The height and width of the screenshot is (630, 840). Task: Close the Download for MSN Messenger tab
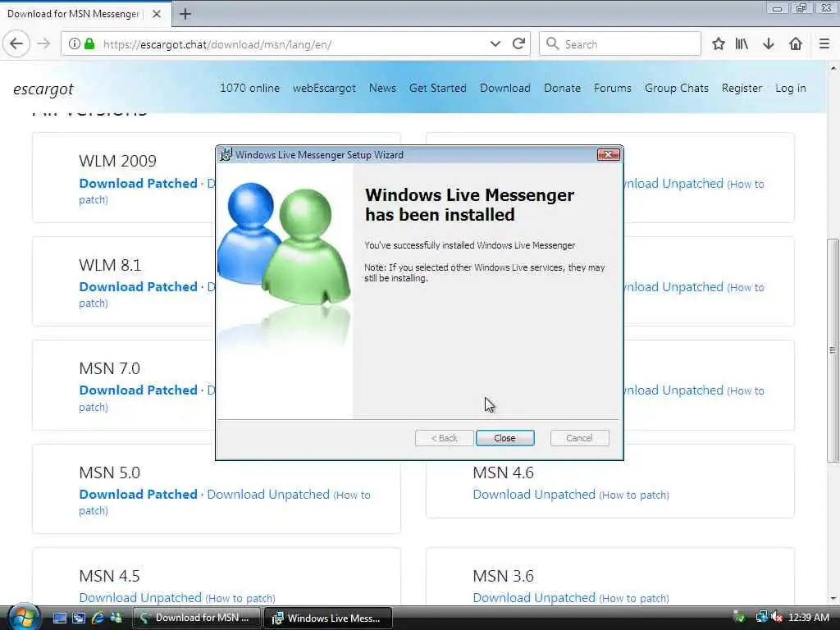157,14
